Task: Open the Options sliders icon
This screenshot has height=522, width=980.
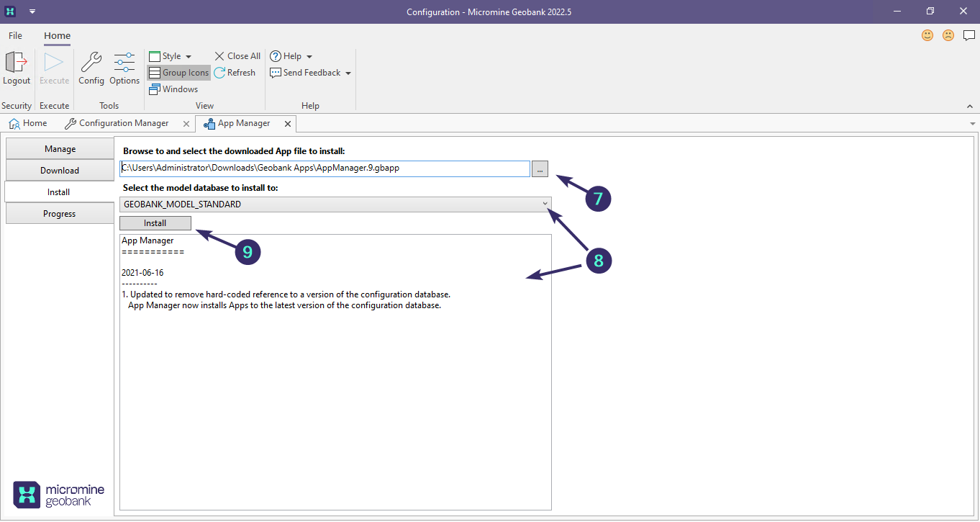Action: (x=124, y=63)
